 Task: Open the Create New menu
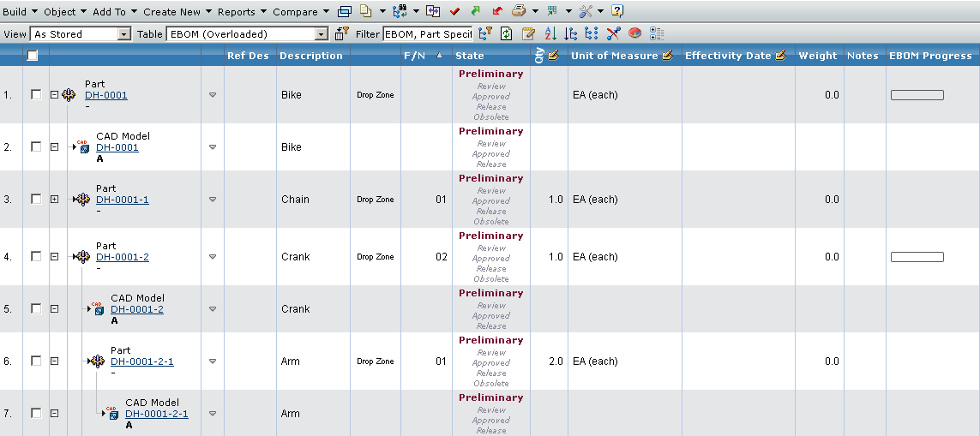(x=176, y=11)
